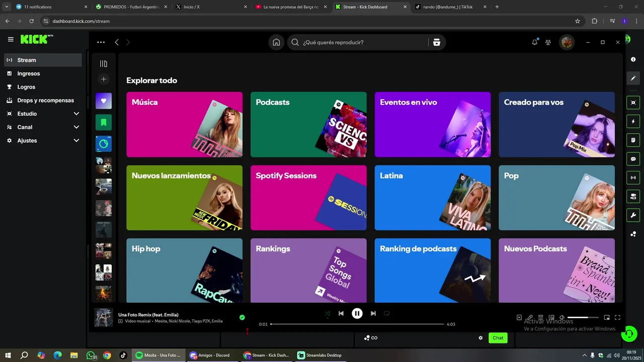Expand the Estudio menu
644x362 pixels.
76,114
